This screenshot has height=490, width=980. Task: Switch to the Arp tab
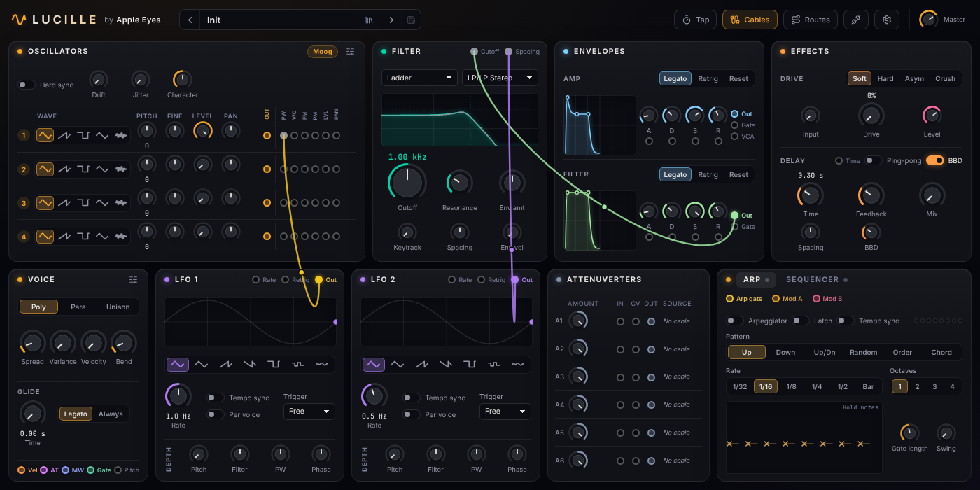point(756,279)
